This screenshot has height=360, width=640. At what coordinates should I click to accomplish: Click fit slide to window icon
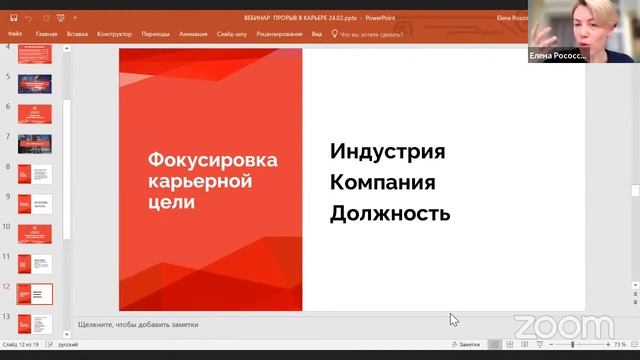coord(634,345)
